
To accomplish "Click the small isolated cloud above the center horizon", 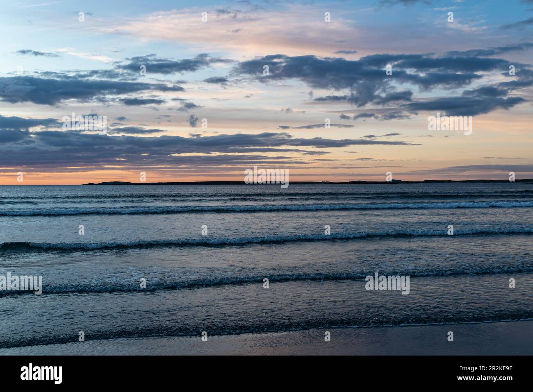I will (x=192, y=120).
